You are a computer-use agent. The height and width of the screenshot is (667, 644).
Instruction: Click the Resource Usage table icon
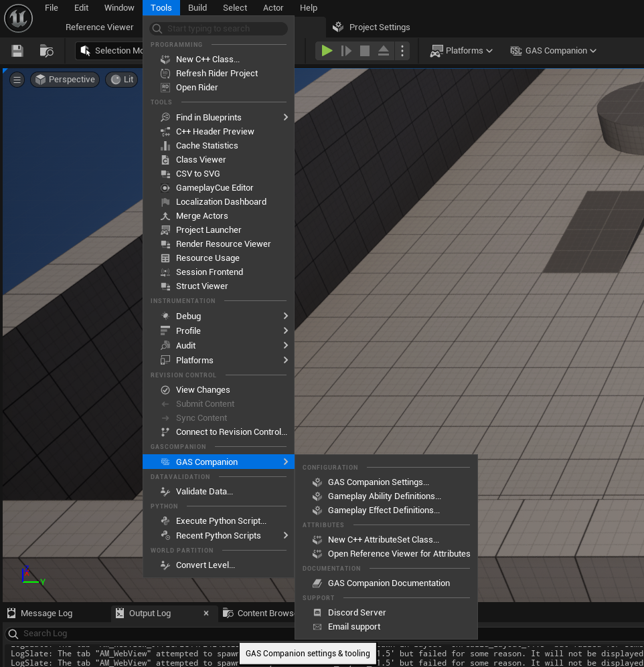(x=165, y=258)
